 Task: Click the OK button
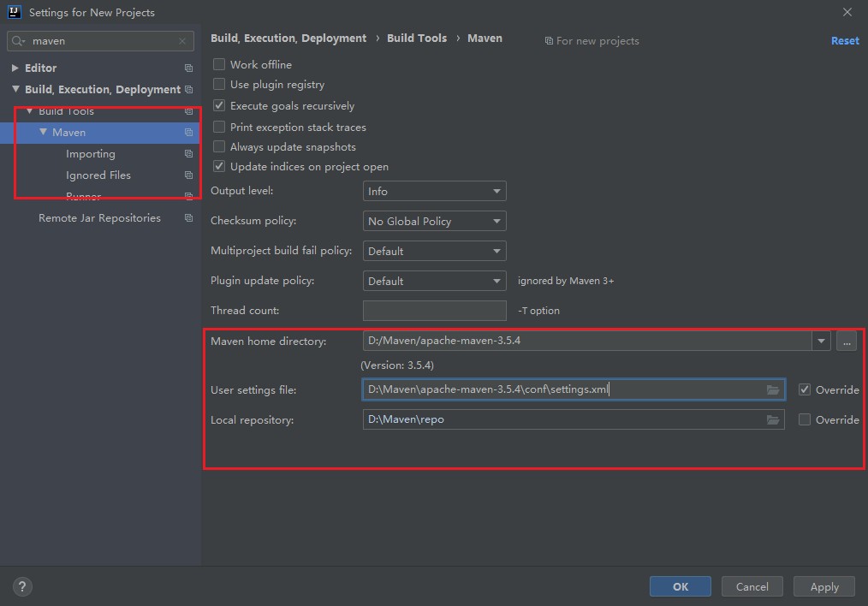click(681, 586)
